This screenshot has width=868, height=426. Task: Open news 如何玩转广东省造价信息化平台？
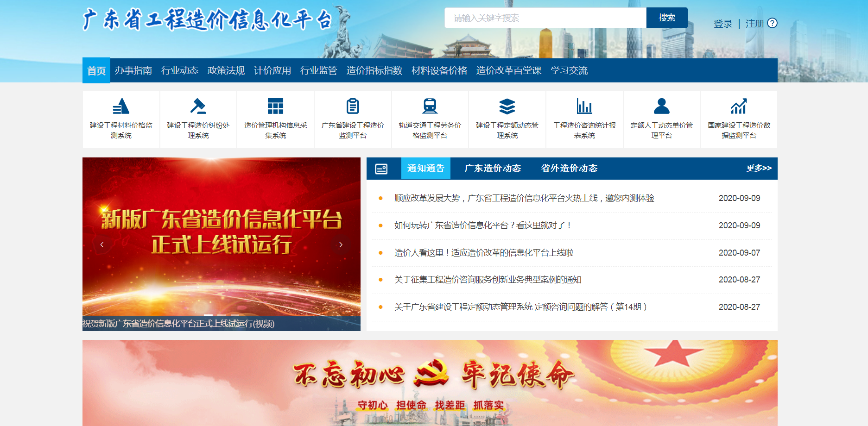tap(482, 226)
